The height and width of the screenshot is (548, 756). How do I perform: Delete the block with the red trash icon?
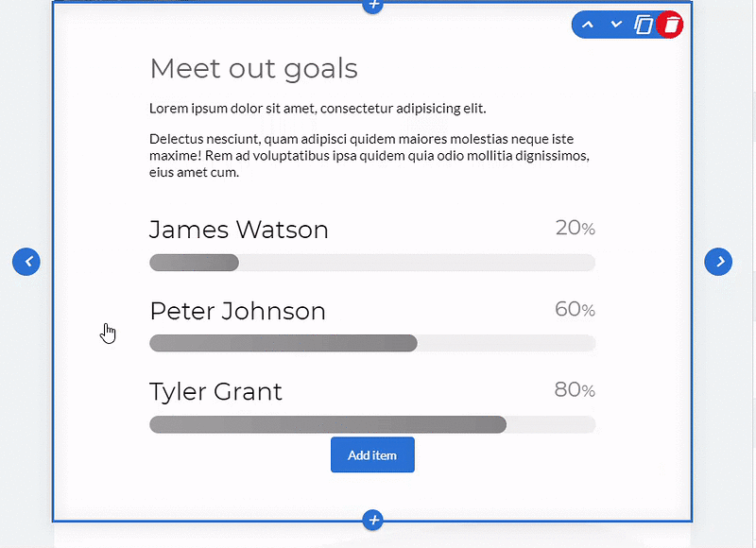click(x=671, y=25)
